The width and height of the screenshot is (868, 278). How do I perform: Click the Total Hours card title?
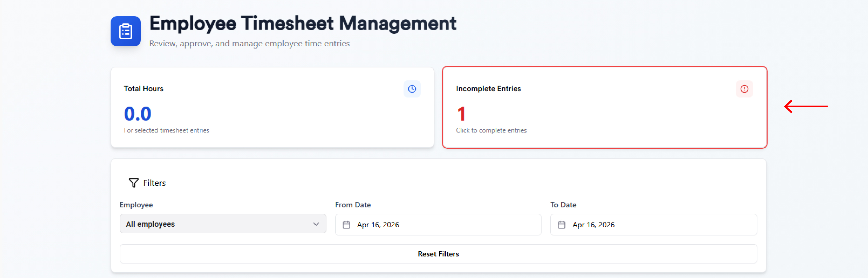[x=143, y=88]
